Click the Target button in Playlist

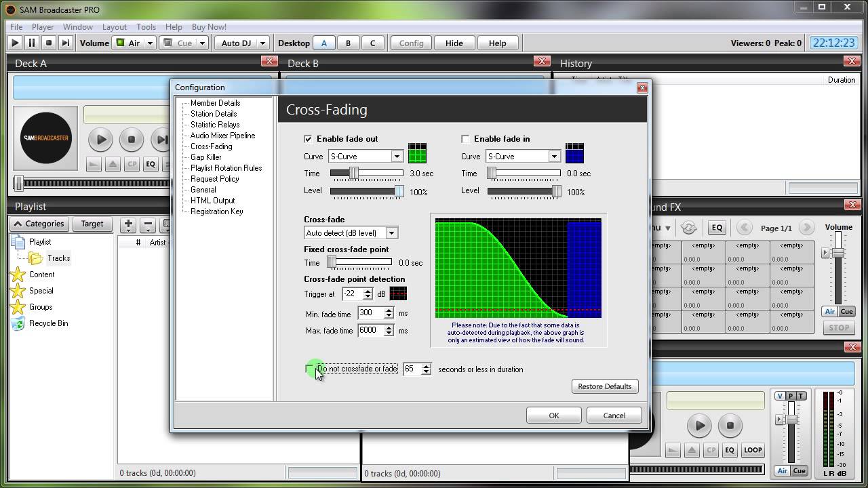point(92,224)
